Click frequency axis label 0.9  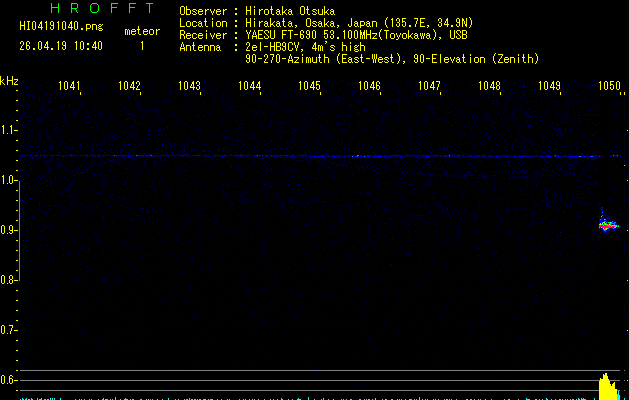click(x=8, y=230)
